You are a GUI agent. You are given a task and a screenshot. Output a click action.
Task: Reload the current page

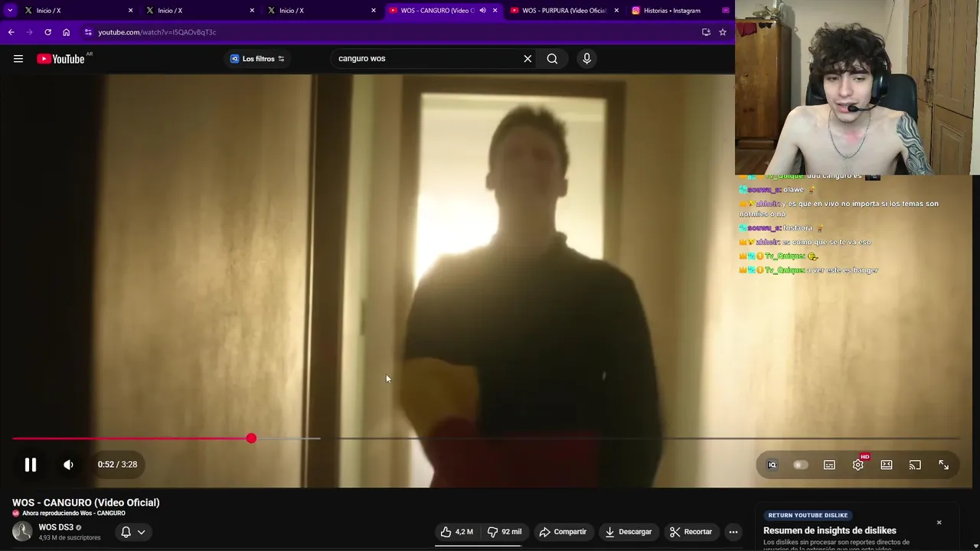coord(47,32)
